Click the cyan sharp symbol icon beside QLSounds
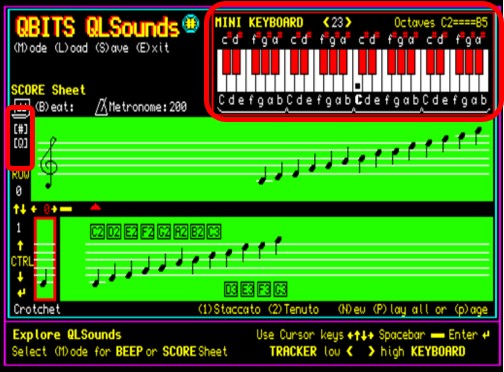 pyautogui.click(x=191, y=23)
